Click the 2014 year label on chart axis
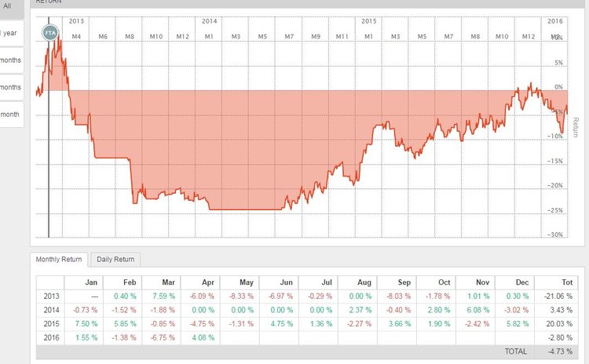The height and width of the screenshot is (364, 589). click(210, 20)
